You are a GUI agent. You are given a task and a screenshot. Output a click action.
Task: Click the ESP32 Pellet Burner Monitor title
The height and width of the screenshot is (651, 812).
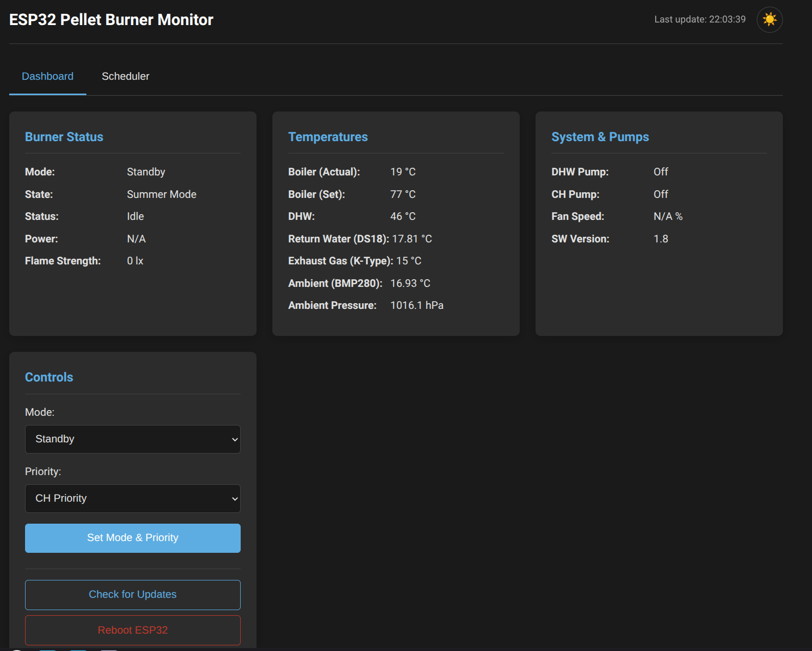pyautogui.click(x=111, y=19)
